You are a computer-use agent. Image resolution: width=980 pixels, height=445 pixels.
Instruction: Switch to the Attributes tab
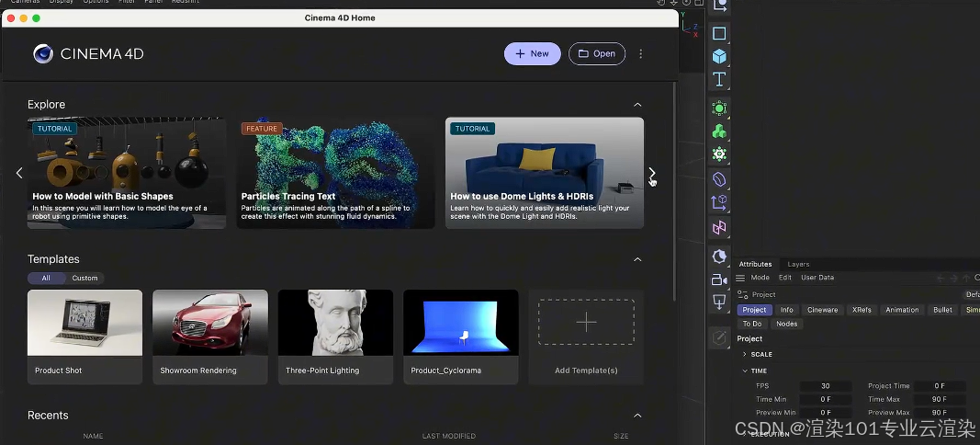pyautogui.click(x=755, y=264)
